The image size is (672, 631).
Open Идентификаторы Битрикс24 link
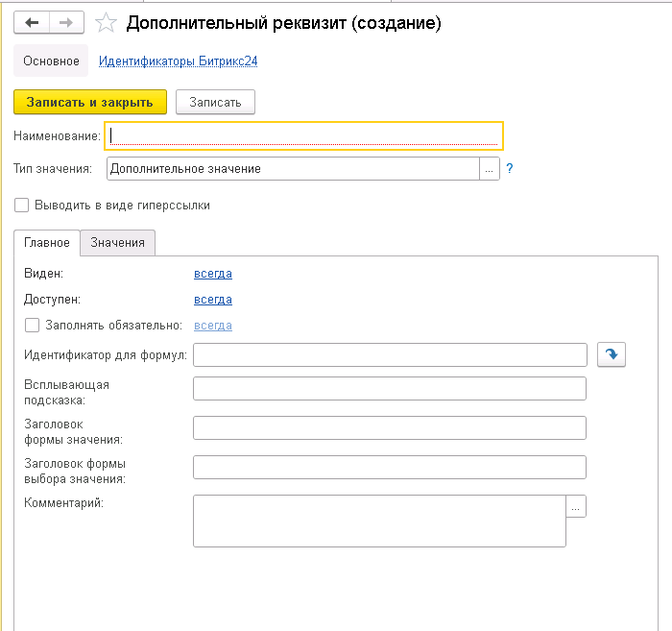(178, 61)
